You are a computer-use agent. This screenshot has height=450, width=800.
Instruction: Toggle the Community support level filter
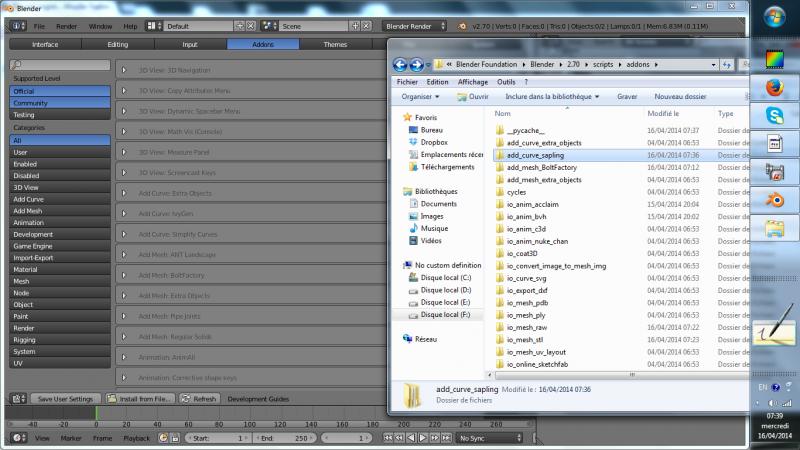pos(60,103)
